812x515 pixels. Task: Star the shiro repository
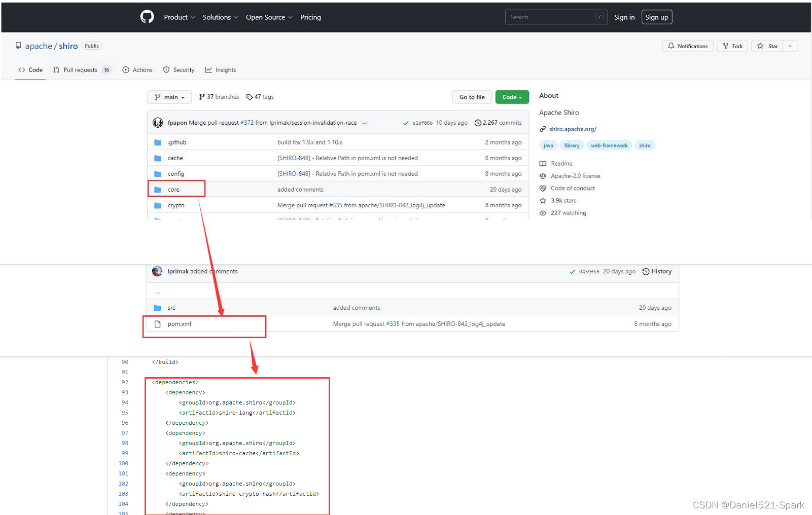pyautogui.click(x=767, y=46)
